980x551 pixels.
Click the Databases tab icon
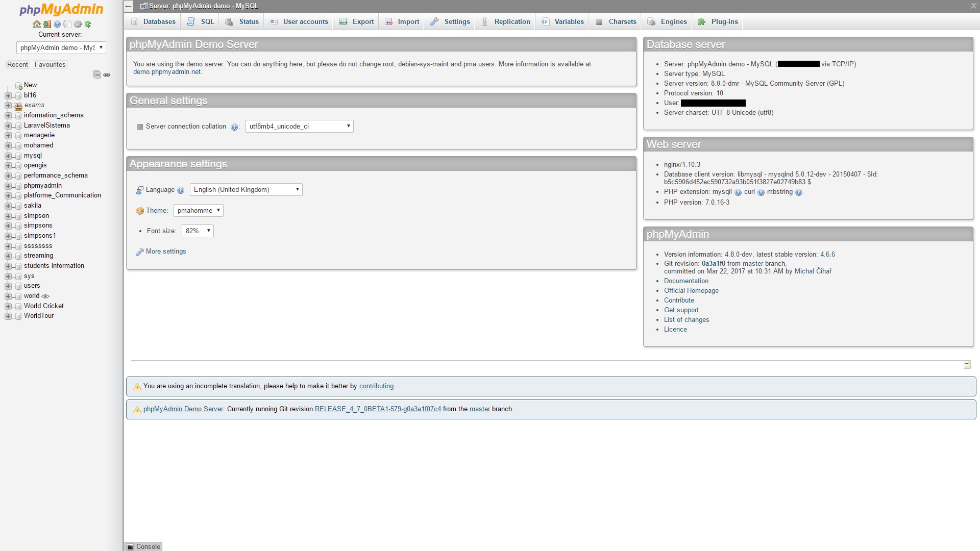point(134,21)
